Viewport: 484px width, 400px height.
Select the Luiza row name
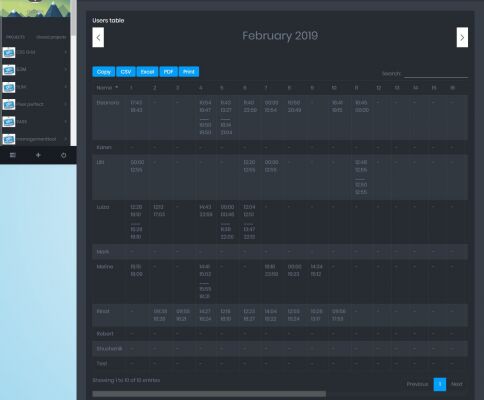[103, 207]
